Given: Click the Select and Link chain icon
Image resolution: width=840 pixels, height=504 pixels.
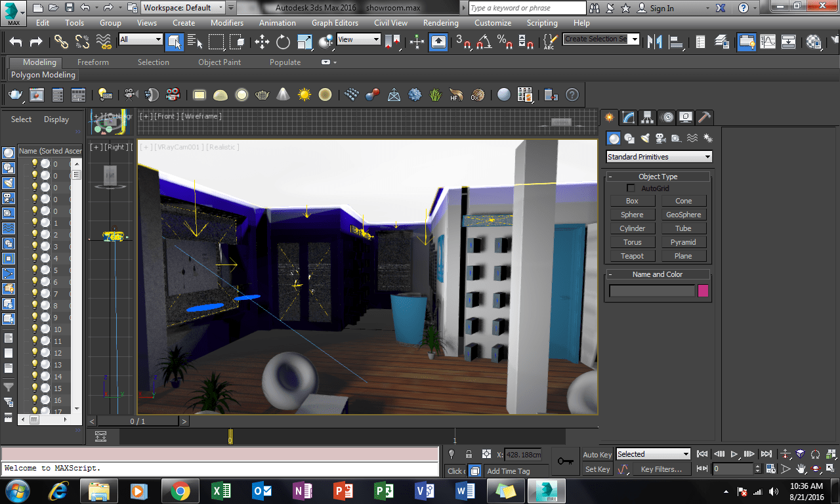Looking at the screenshot, I should tap(61, 42).
